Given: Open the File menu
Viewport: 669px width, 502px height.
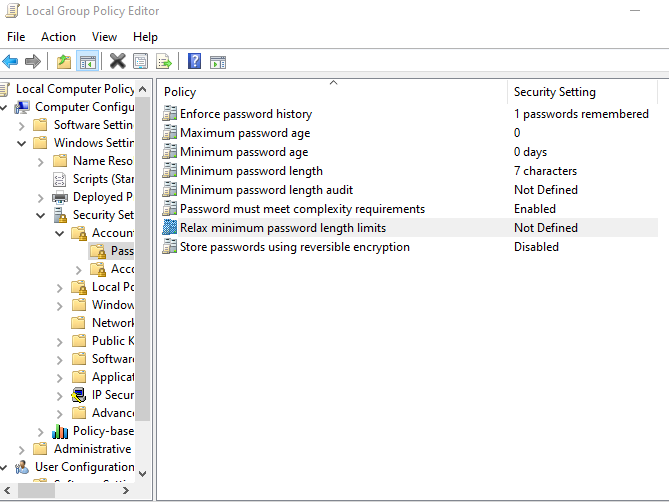Looking at the screenshot, I should [16, 37].
